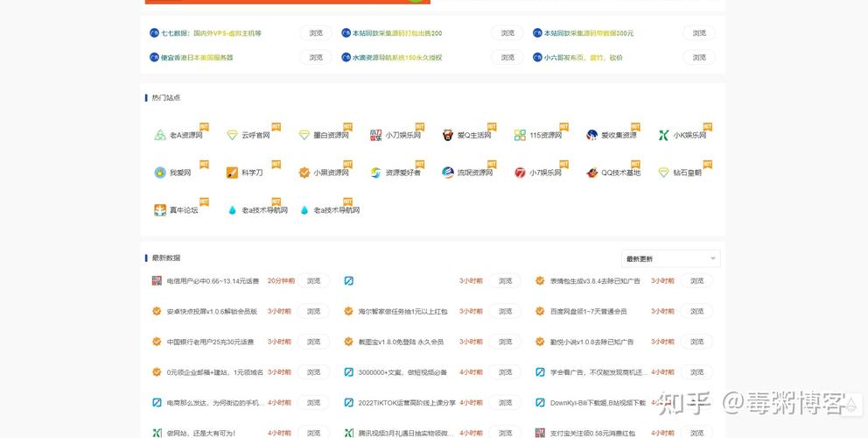Open the 小刀娱乐网 logo icon
The height and width of the screenshot is (438, 868).
[x=376, y=135]
